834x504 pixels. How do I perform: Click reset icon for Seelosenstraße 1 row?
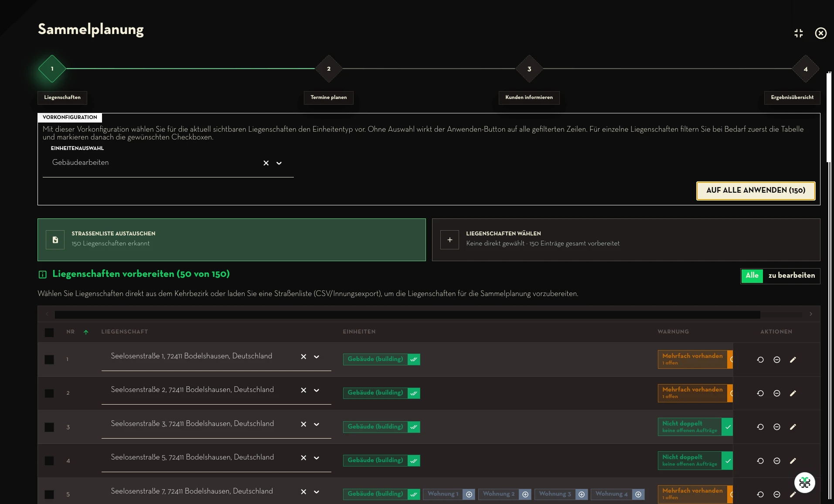click(760, 360)
